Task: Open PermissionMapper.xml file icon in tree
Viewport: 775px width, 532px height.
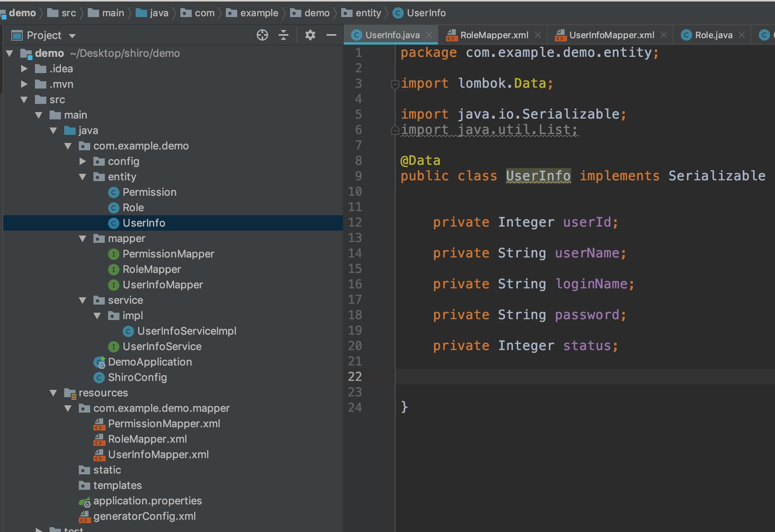Action: click(99, 424)
